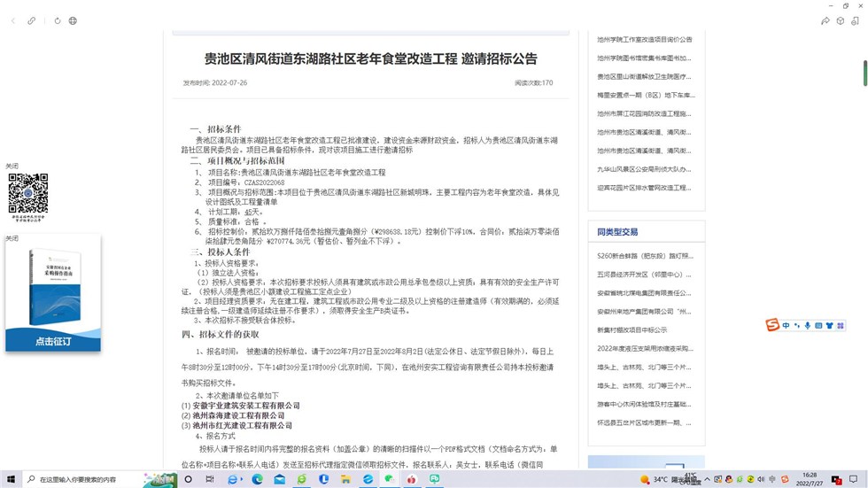Open page in browser via globe icon
The height and width of the screenshot is (488, 868).
[73, 20]
